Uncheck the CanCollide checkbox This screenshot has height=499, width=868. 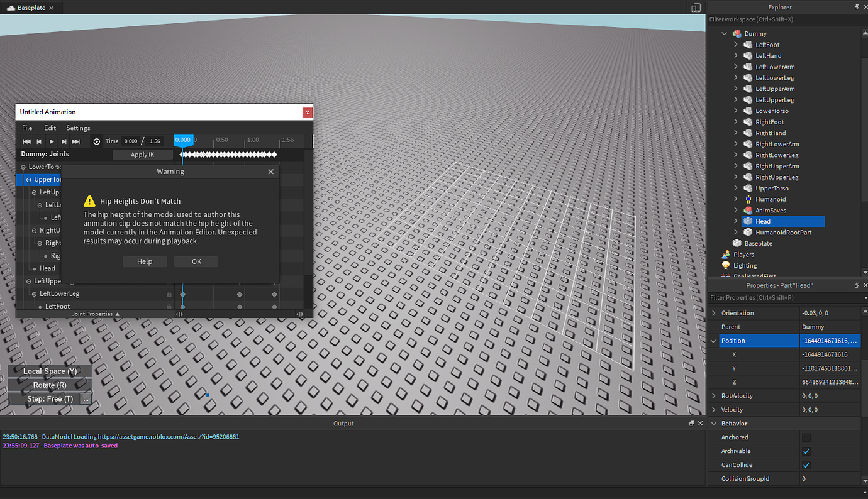[806, 465]
